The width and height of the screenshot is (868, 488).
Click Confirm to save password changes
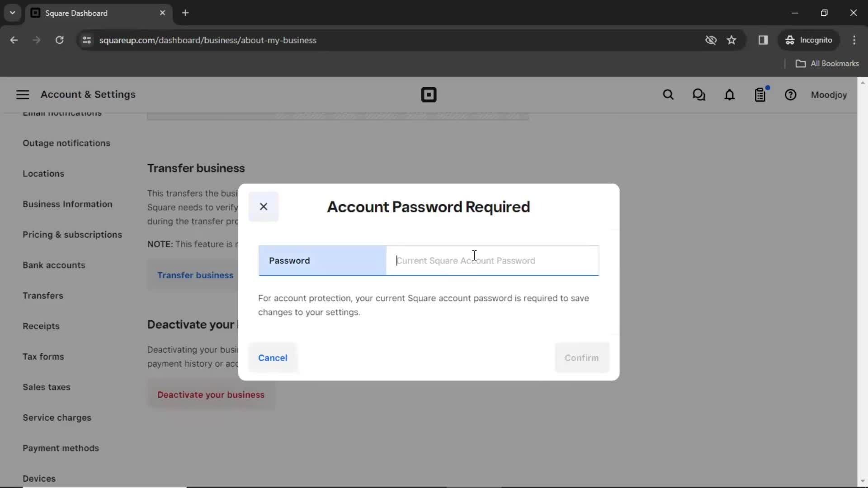pos(582,357)
